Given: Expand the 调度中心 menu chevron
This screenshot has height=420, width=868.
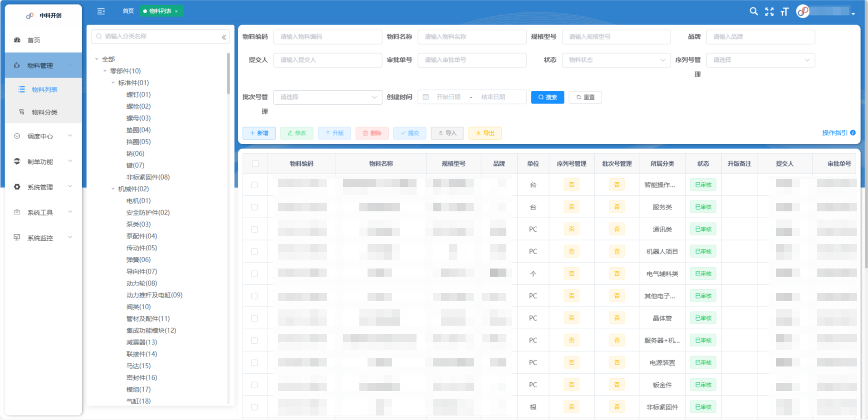Looking at the screenshot, I should point(70,136).
